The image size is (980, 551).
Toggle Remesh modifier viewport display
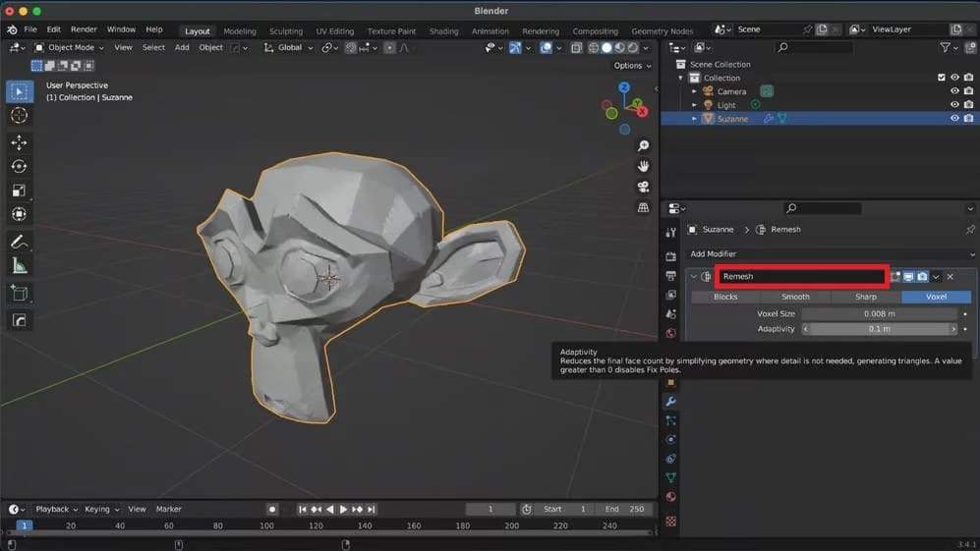[909, 277]
